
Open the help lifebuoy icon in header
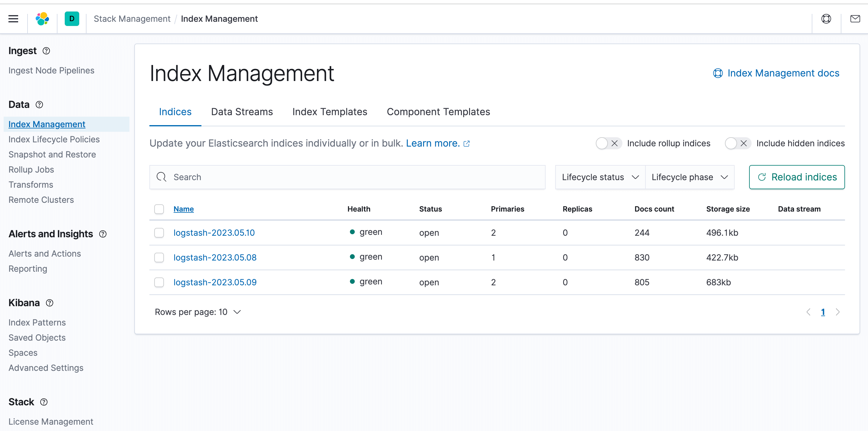[x=826, y=19]
